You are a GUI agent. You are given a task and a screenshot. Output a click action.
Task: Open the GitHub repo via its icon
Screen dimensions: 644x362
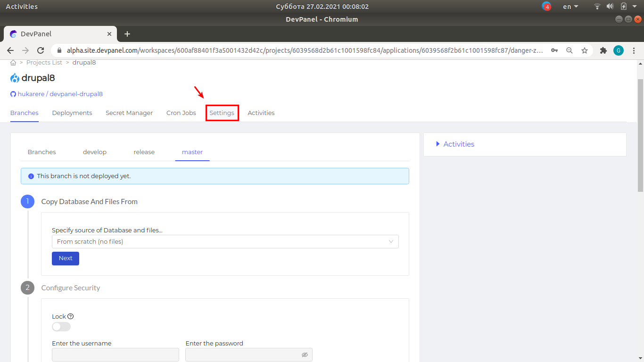(x=13, y=94)
